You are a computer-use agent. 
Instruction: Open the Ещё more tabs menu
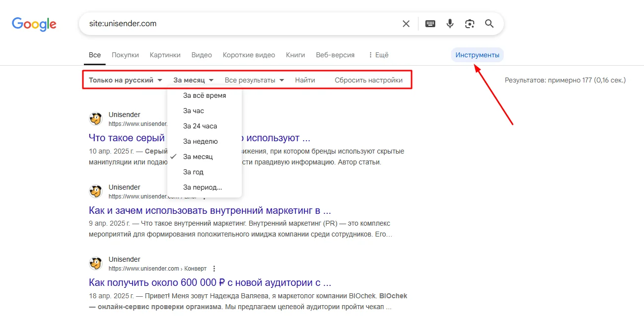[379, 55]
